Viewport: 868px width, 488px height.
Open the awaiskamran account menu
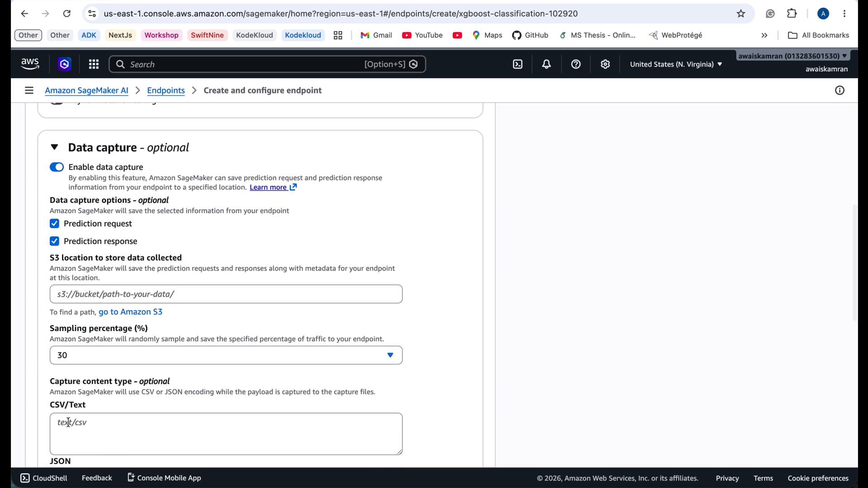click(793, 56)
